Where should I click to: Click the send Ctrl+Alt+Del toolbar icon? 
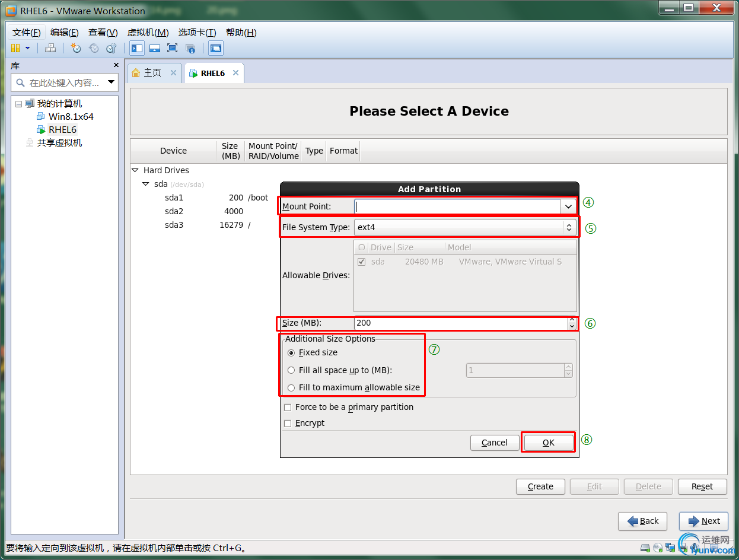[x=51, y=48]
